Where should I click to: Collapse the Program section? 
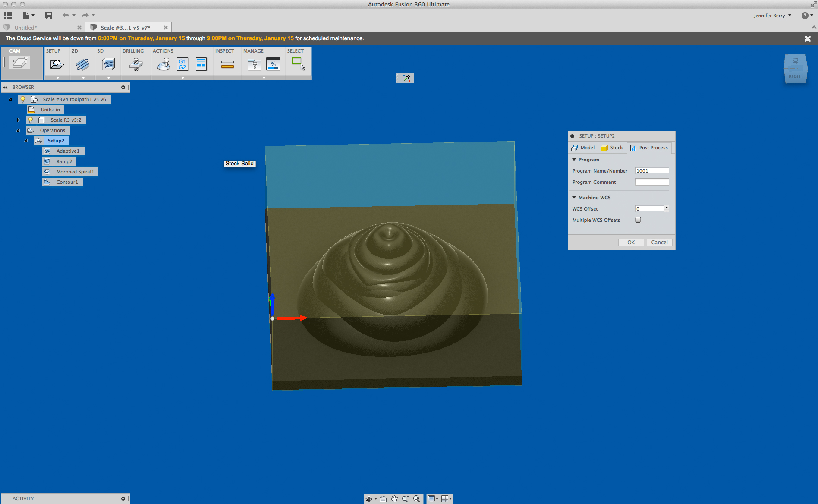click(574, 159)
